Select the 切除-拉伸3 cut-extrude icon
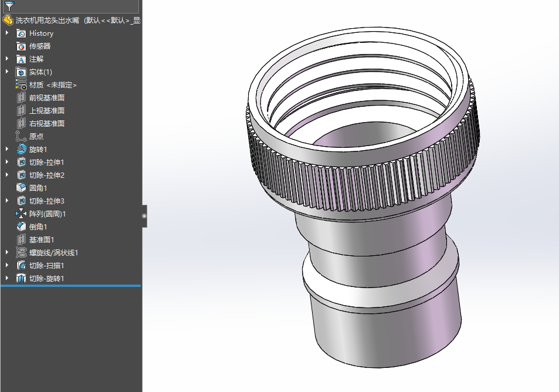Screen dimensions: 559x392 click(21, 201)
